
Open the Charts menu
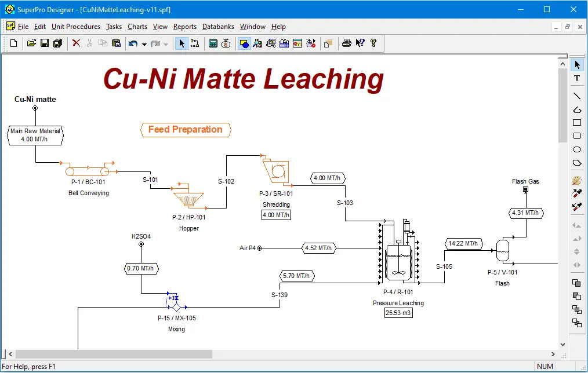pyautogui.click(x=137, y=27)
